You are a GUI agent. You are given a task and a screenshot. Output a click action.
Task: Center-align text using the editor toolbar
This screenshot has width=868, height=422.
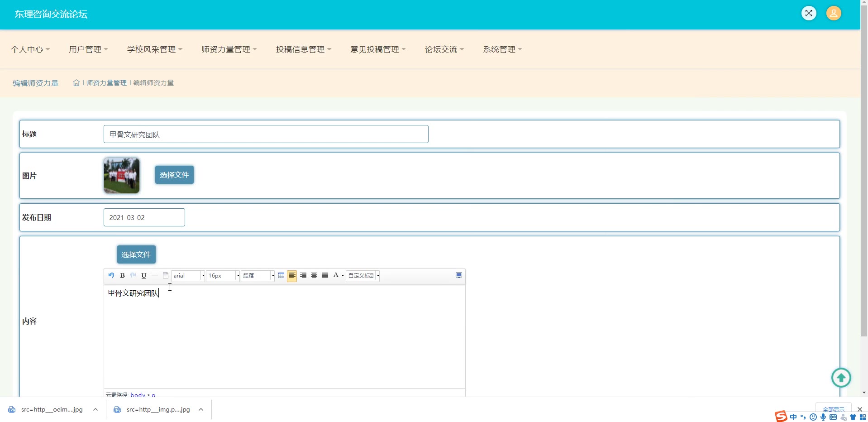coord(314,275)
